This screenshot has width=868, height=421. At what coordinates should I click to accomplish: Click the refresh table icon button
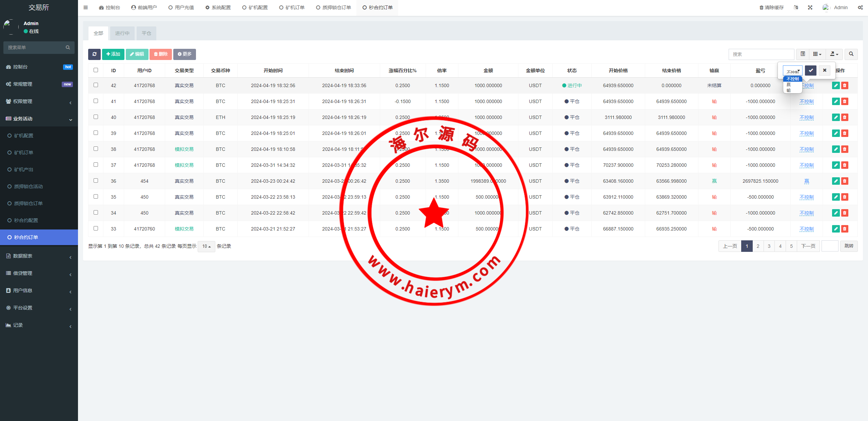click(x=94, y=54)
